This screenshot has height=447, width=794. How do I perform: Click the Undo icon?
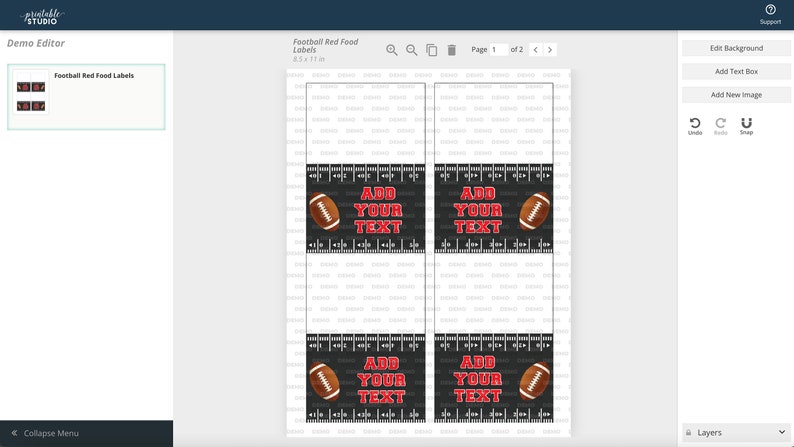coord(695,126)
